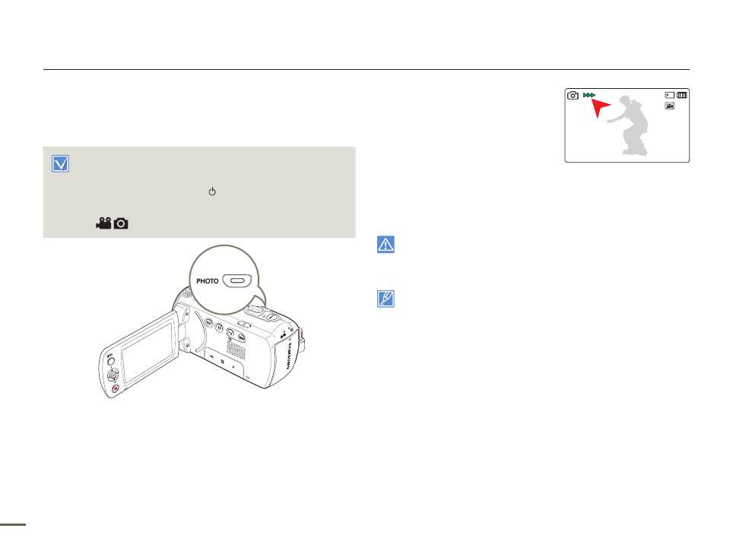The height and width of the screenshot is (560, 733).
Task: Click the blue checkmark precheck icon
Action: click(60, 164)
